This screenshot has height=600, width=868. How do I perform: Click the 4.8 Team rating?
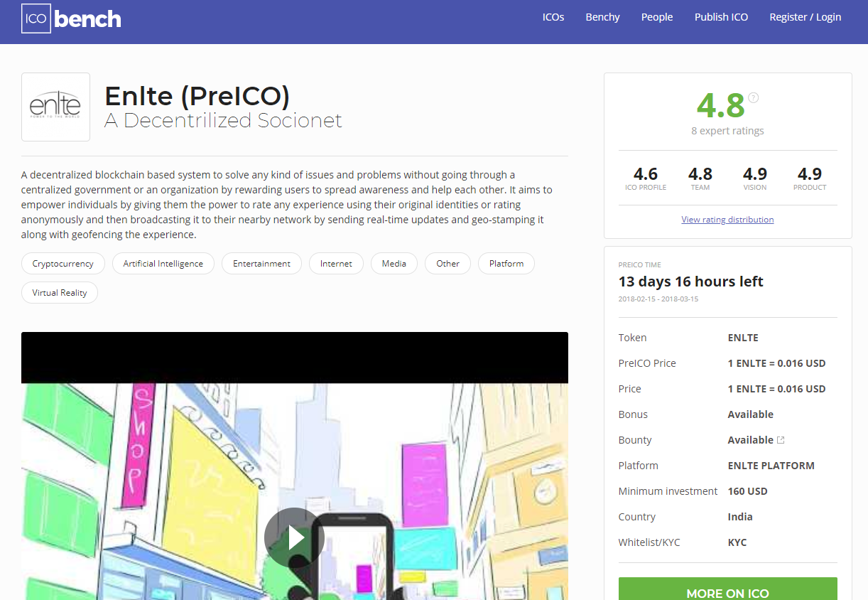tap(700, 174)
